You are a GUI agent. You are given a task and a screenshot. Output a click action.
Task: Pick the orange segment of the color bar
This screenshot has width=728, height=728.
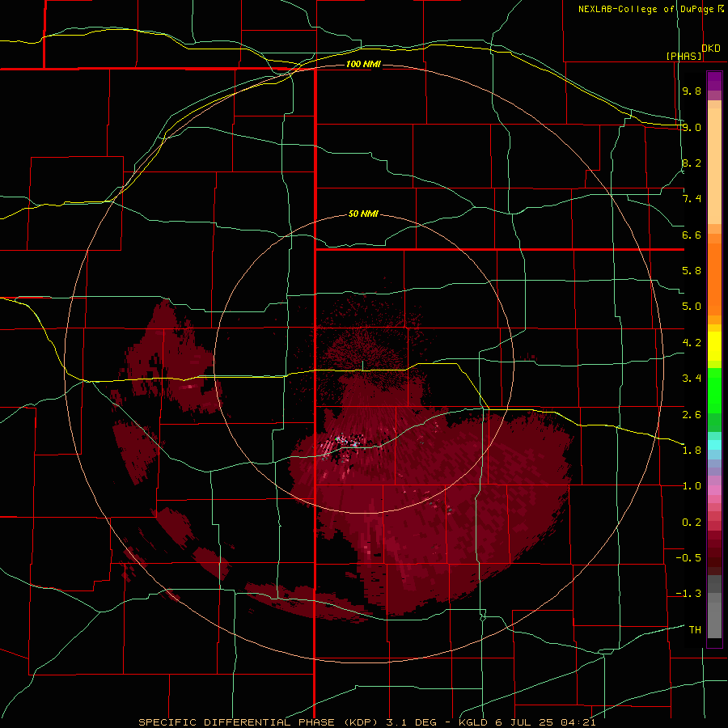pyautogui.click(x=714, y=278)
